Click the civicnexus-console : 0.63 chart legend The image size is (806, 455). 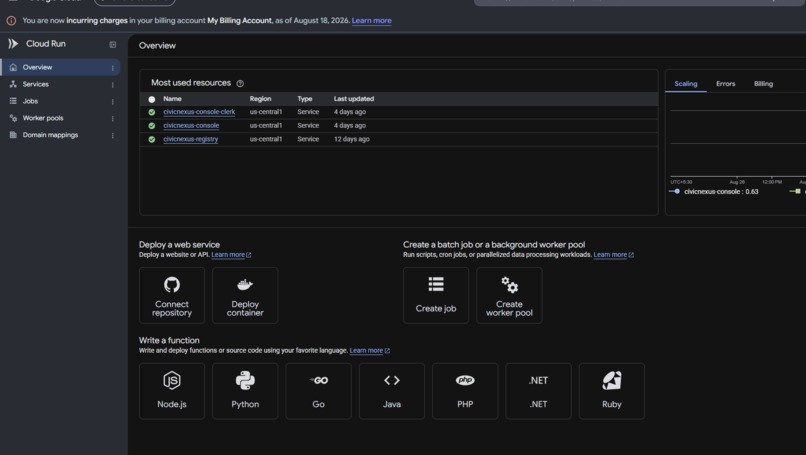tap(714, 192)
